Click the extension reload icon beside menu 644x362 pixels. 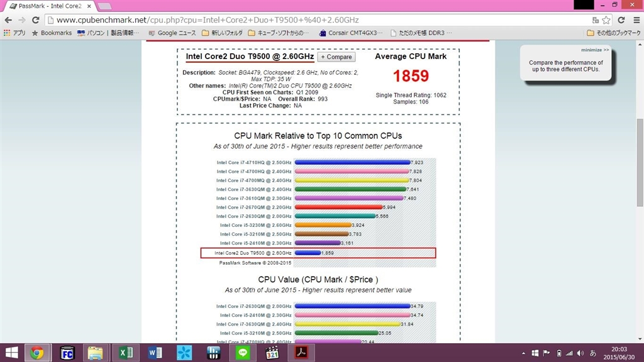point(621,19)
